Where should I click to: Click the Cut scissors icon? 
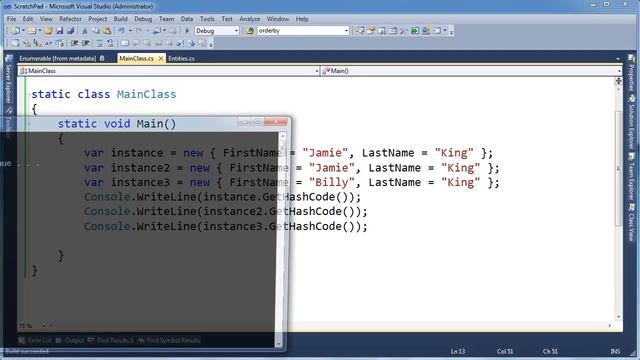pos(85,31)
